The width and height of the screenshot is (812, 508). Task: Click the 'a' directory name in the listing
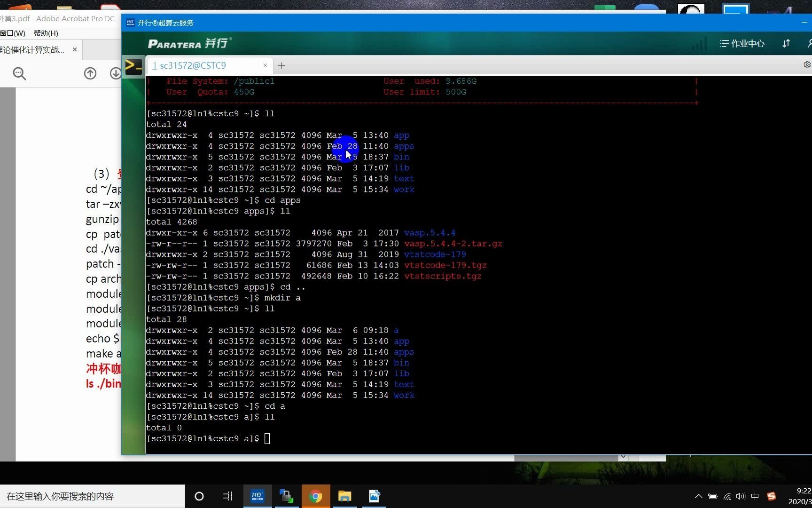tap(396, 331)
